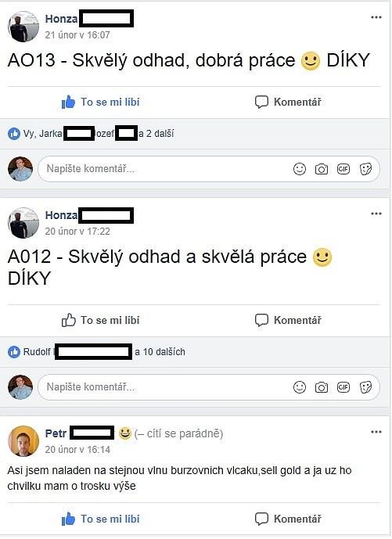
Task: Open Petr's profile picture
Action: [x=23, y=441]
